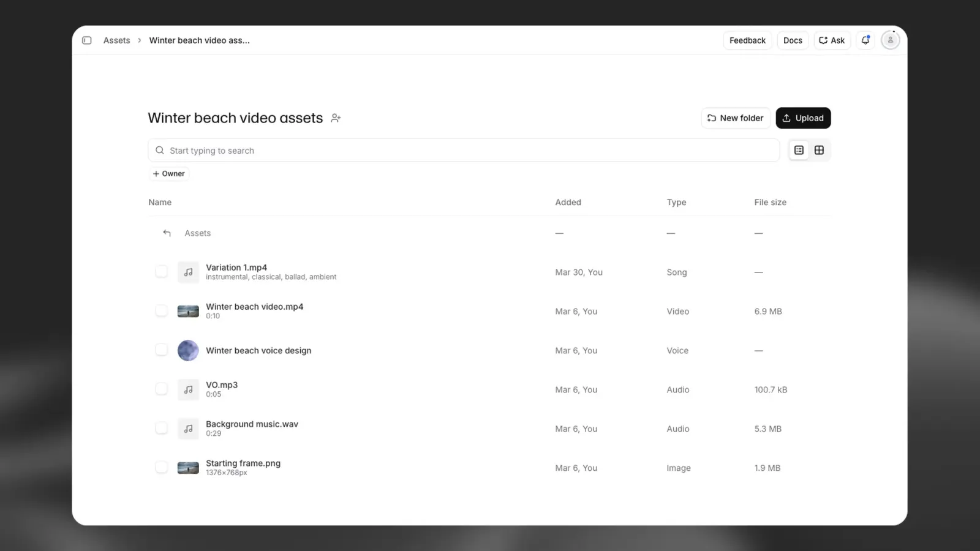980x551 pixels.
Task: Select the Variation 1.mp4 checkbox
Action: click(161, 271)
